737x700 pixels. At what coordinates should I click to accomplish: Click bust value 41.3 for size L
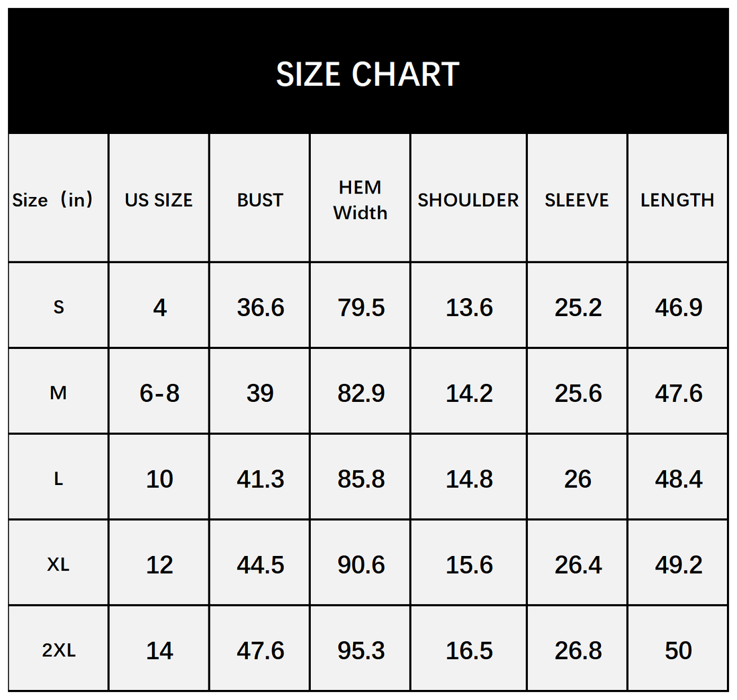click(261, 478)
